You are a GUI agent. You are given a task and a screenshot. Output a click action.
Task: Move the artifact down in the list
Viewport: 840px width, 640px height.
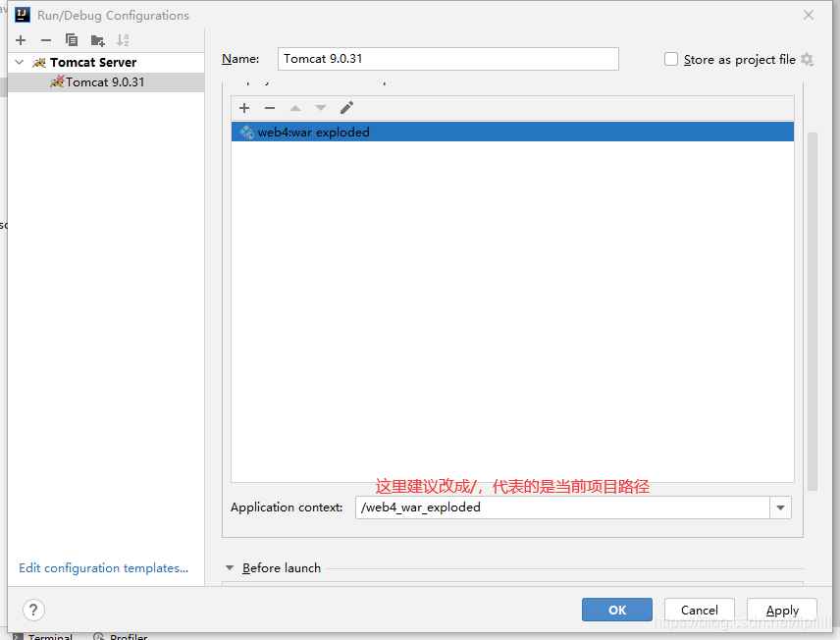321,108
